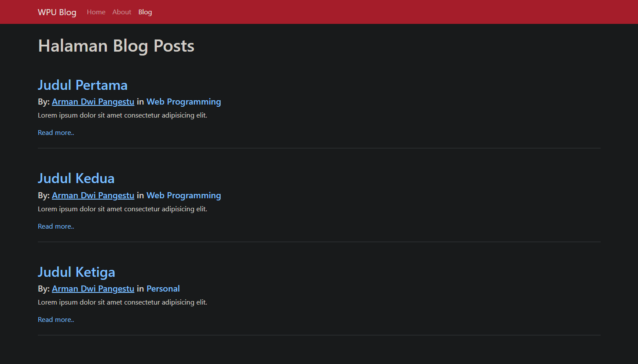
Task: Click the excerpt text of Judul Pertama
Action: click(122, 115)
